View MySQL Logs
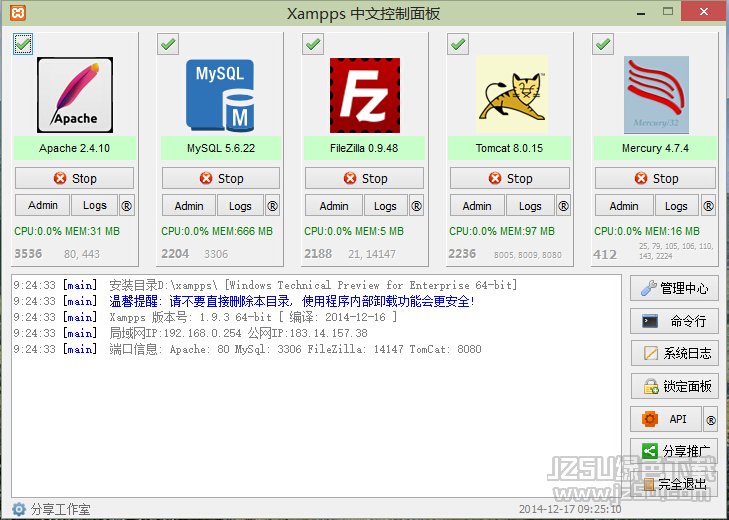 (240, 206)
